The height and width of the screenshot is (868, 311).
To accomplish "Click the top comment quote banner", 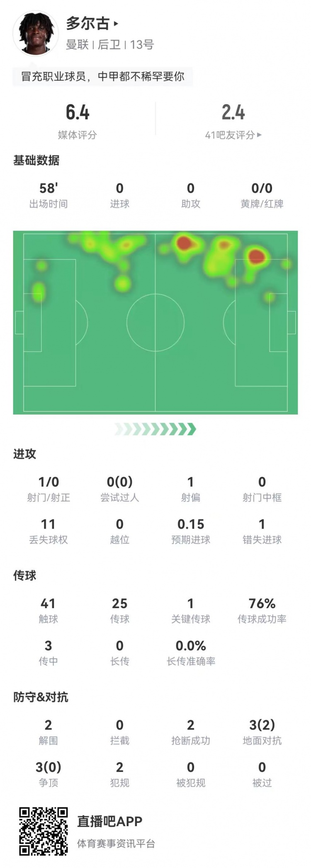I will pos(103,77).
